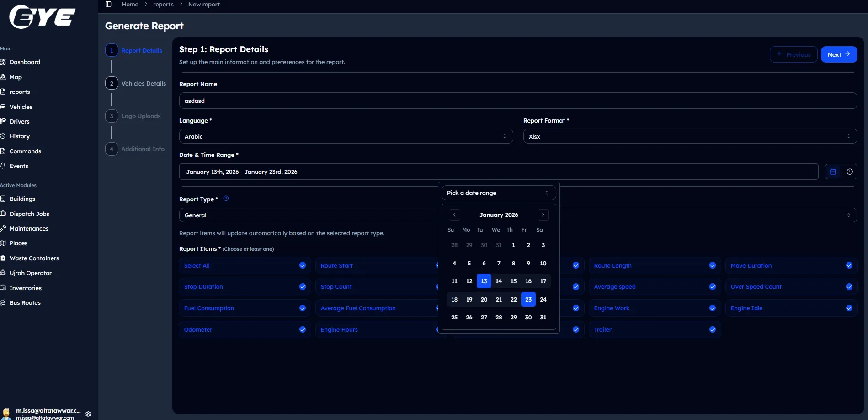Click the Report Name input field

517,101
